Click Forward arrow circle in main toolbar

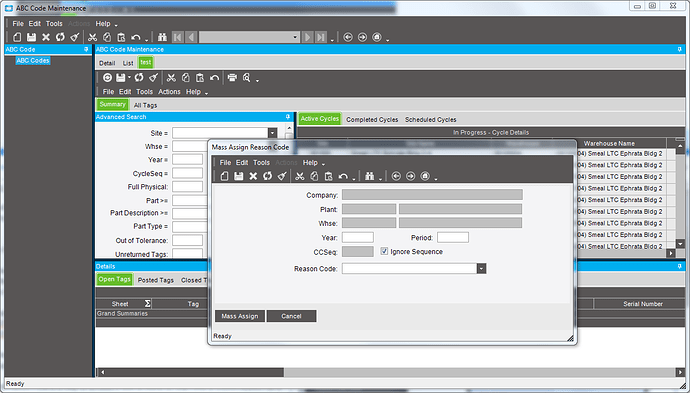(362, 37)
